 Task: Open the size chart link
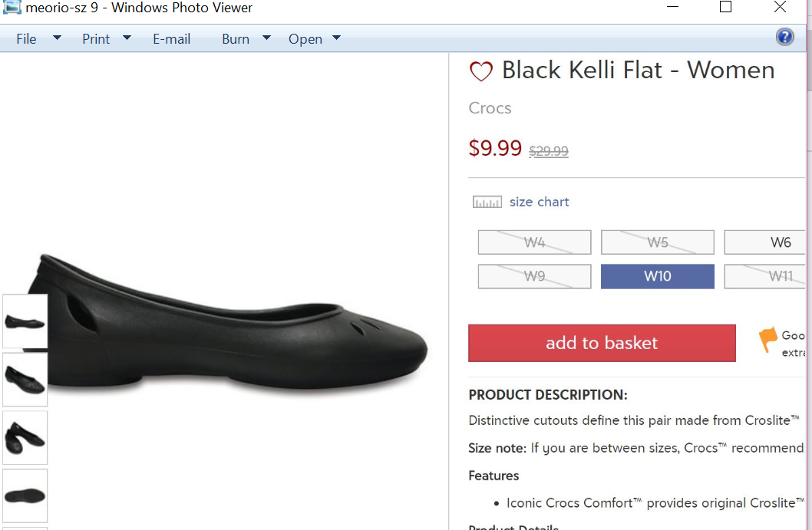pyautogui.click(x=539, y=202)
